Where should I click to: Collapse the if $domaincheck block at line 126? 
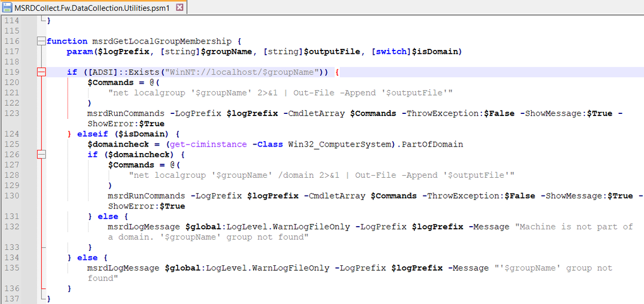pyautogui.click(x=40, y=155)
